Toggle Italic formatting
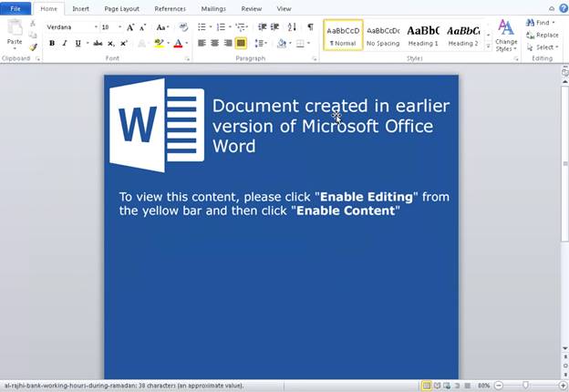 coord(64,43)
